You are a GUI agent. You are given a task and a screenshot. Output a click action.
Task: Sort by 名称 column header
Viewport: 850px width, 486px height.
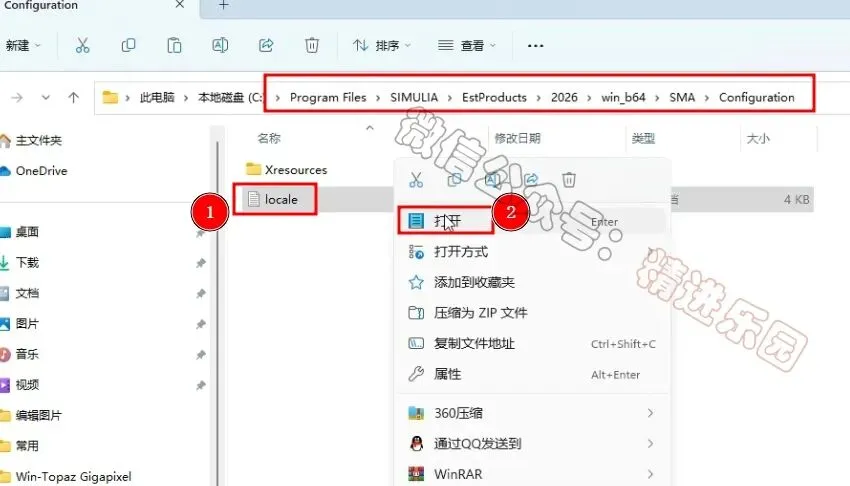[269, 139]
